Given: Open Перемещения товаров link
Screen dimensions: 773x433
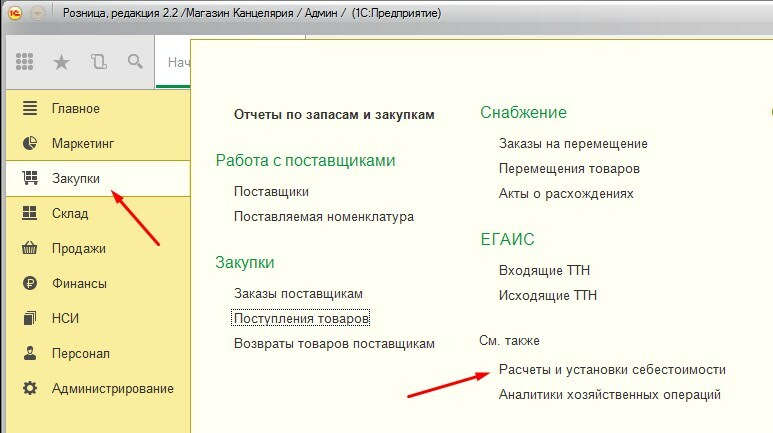Looking at the screenshot, I should click(x=569, y=169).
